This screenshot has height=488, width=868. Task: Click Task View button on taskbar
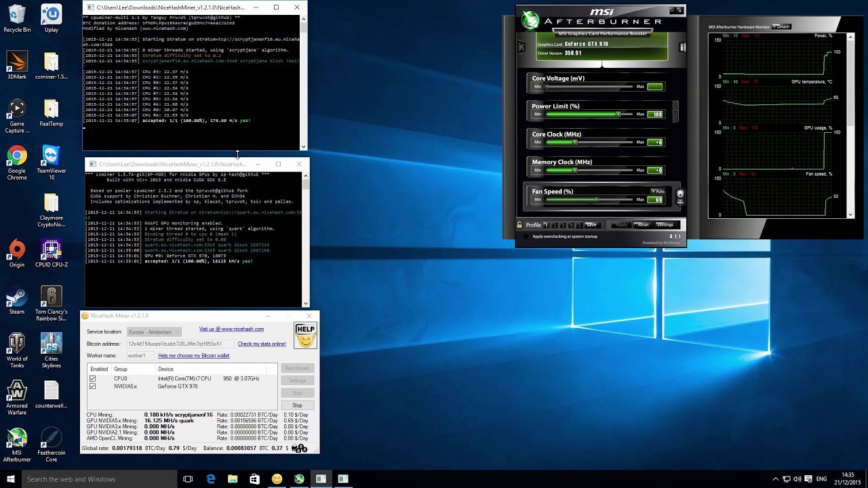pyautogui.click(x=188, y=479)
